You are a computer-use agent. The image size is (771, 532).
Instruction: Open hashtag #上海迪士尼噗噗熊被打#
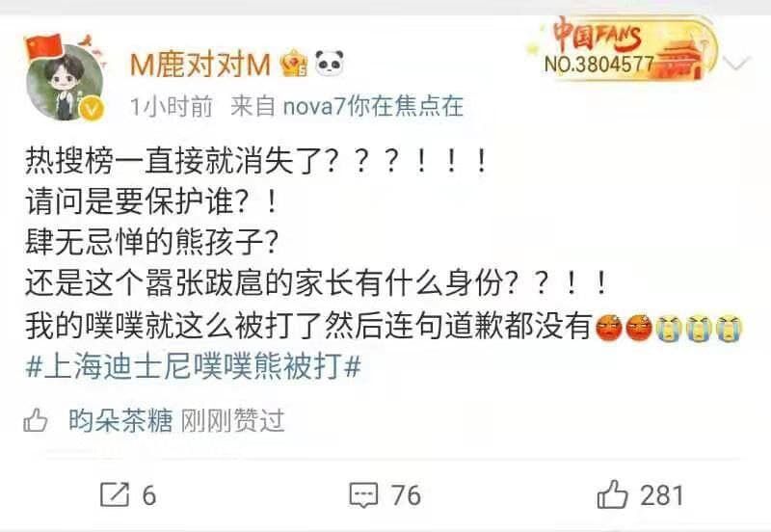pos(194,368)
